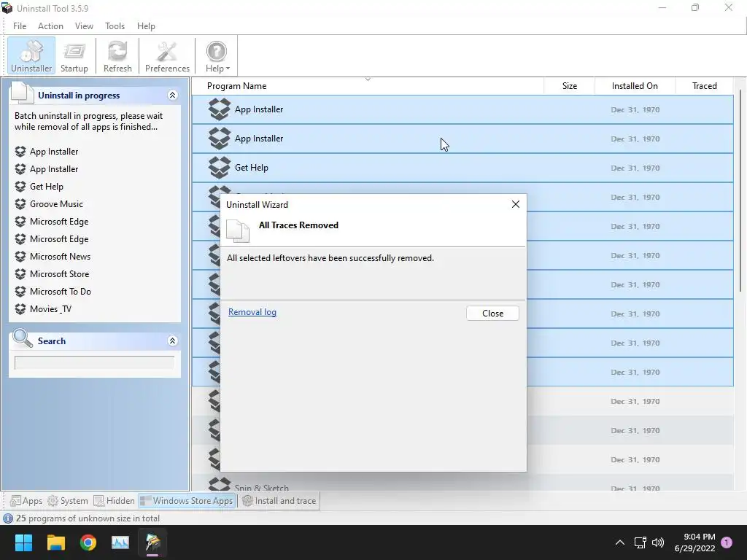Image resolution: width=747 pixels, height=560 pixels.
Task: Sort by Installed On column
Action: tap(635, 86)
